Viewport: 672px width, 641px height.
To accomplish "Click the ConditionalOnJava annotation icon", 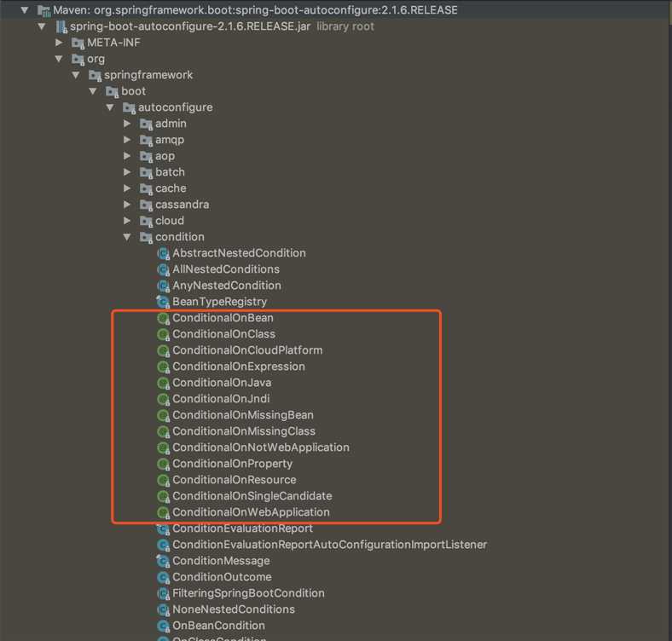I will tap(163, 383).
